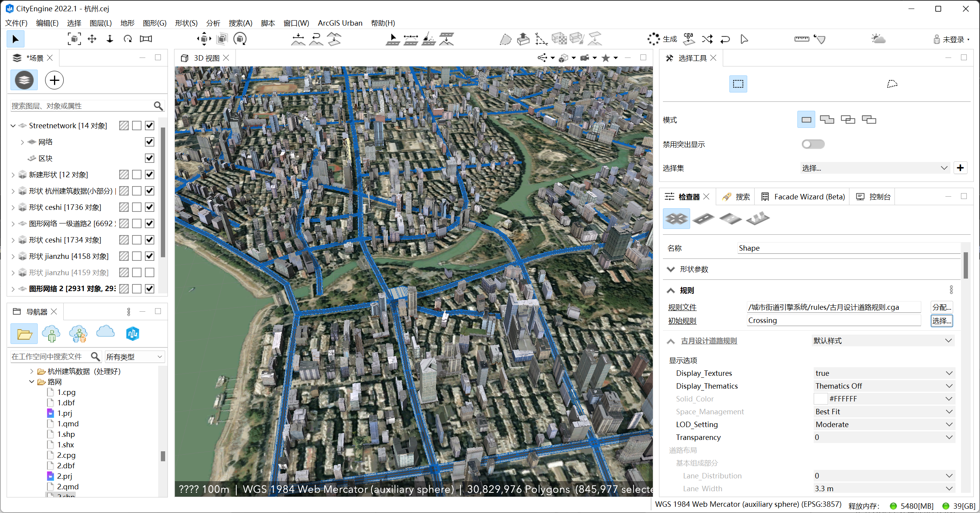Click the 分配... assign rule button
Image resolution: width=980 pixels, height=513 pixels.
tap(941, 307)
